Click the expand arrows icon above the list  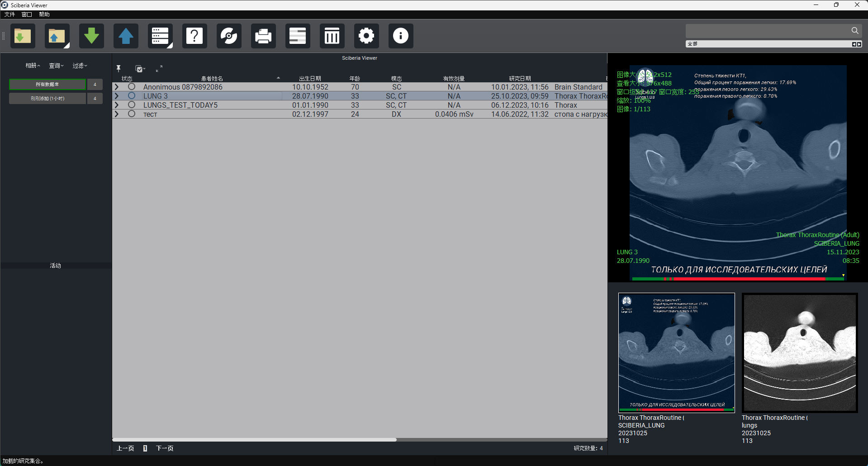pyautogui.click(x=159, y=69)
